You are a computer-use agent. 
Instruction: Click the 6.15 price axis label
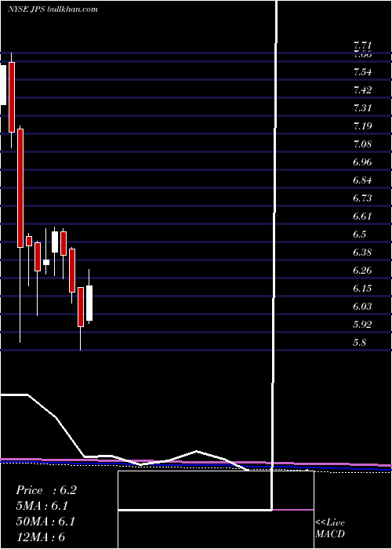362,289
